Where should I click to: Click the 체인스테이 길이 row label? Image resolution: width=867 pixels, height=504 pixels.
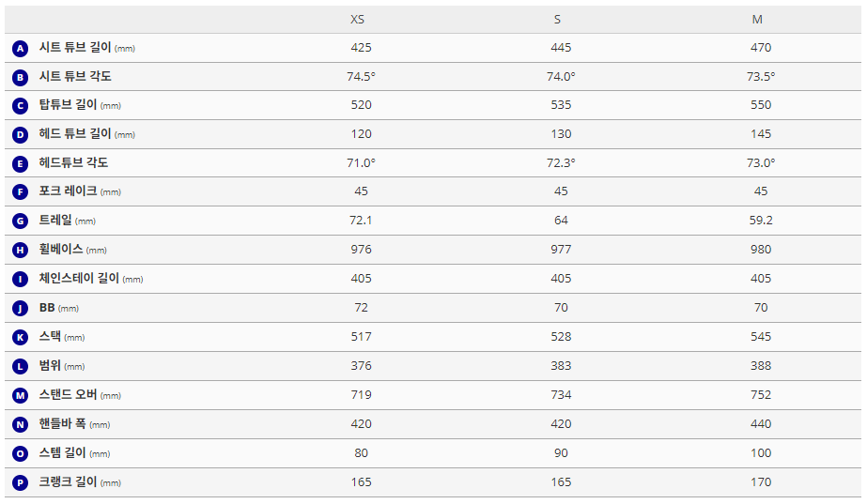click(x=80, y=279)
